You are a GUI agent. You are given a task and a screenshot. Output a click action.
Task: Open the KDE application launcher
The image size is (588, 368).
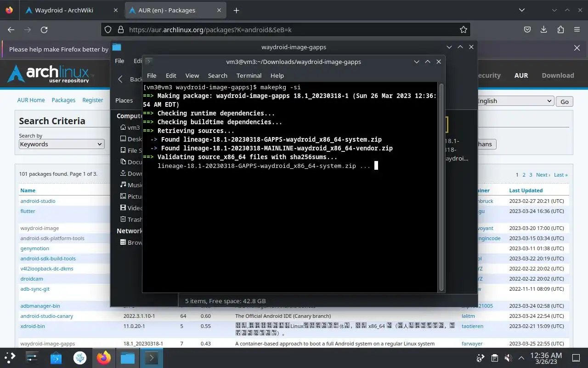coord(10,357)
